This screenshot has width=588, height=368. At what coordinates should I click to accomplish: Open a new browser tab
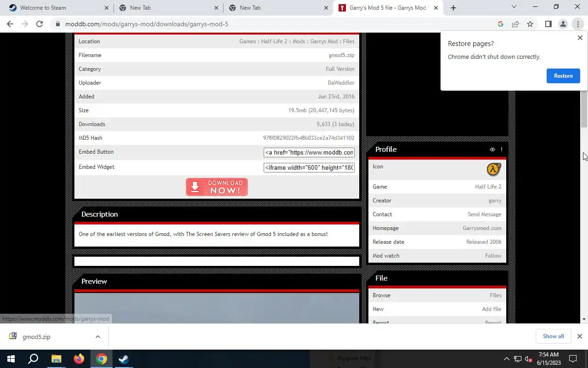point(453,8)
